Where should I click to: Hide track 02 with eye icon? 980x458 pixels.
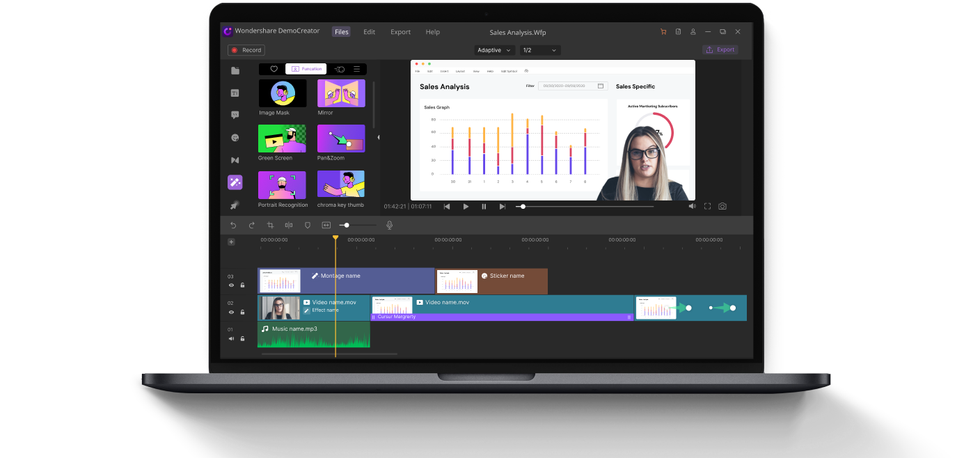[x=232, y=312]
